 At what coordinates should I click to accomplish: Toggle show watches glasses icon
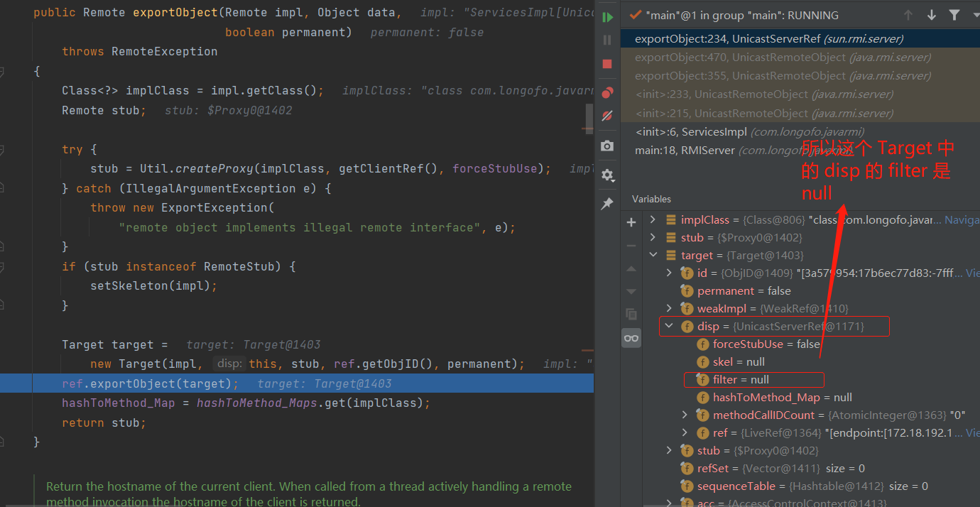[x=631, y=338]
